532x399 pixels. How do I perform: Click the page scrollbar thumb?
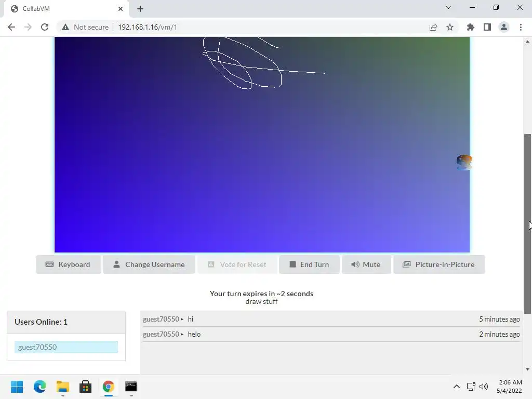(527, 224)
